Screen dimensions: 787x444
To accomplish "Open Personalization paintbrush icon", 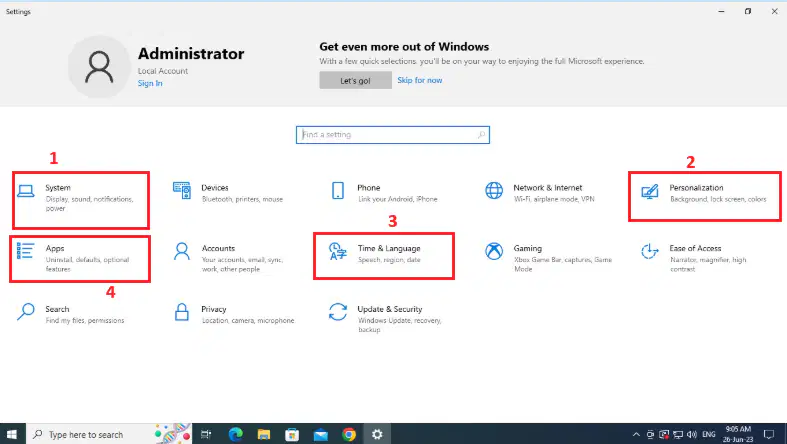I will coord(650,191).
